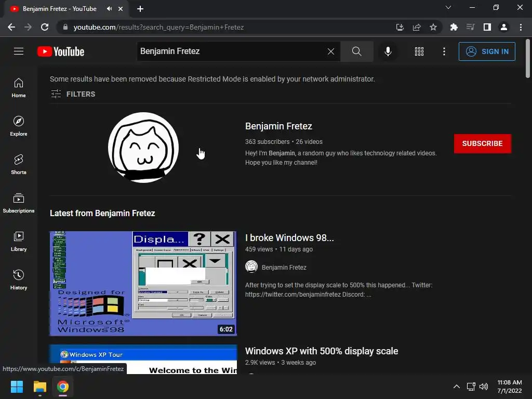Expand the FILTERS options
This screenshot has width=532, height=399.
(x=73, y=94)
